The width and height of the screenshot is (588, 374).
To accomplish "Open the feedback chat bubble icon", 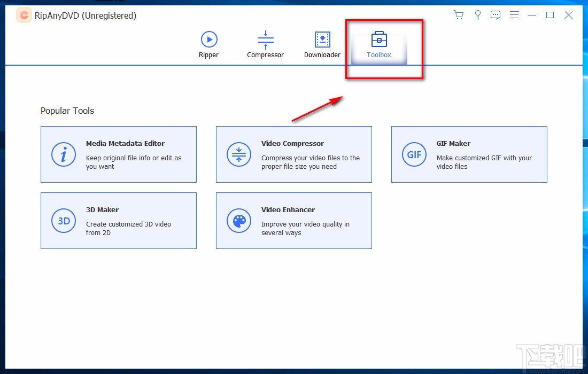I will pos(496,15).
